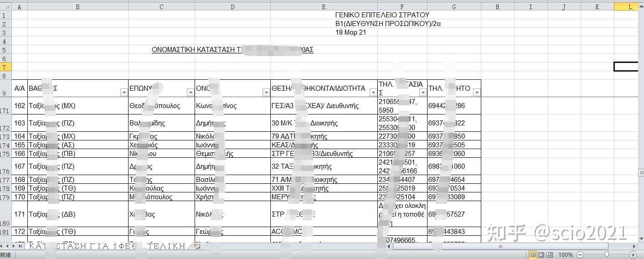Switch to Page Layout view
644x259 pixels.
[x=540, y=254]
